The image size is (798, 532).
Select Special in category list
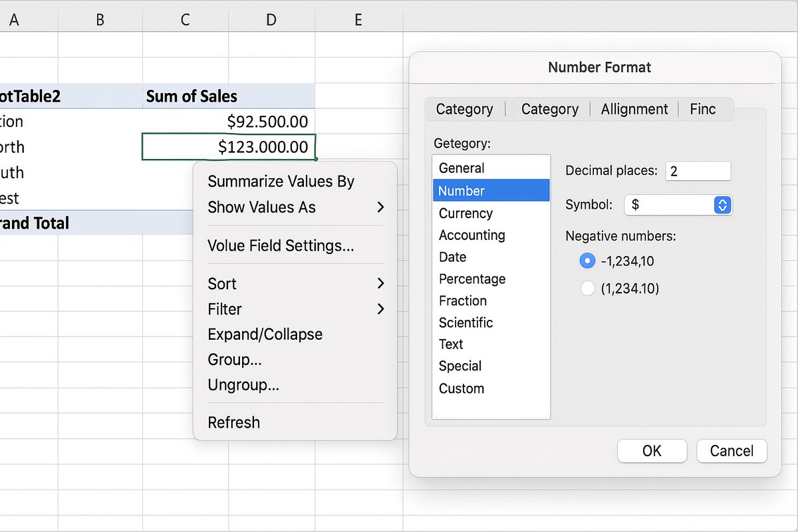click(x=491, y=366)
